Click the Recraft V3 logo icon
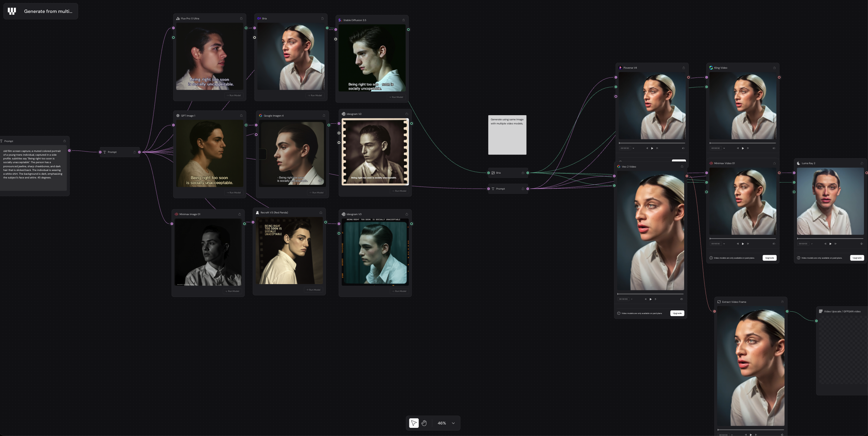The image size is (868, 436). tap(258, 212)
